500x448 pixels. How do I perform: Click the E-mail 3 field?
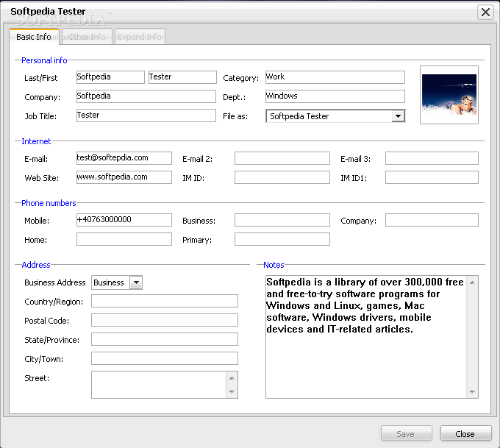pyautogui.click(x=432, y=158)
